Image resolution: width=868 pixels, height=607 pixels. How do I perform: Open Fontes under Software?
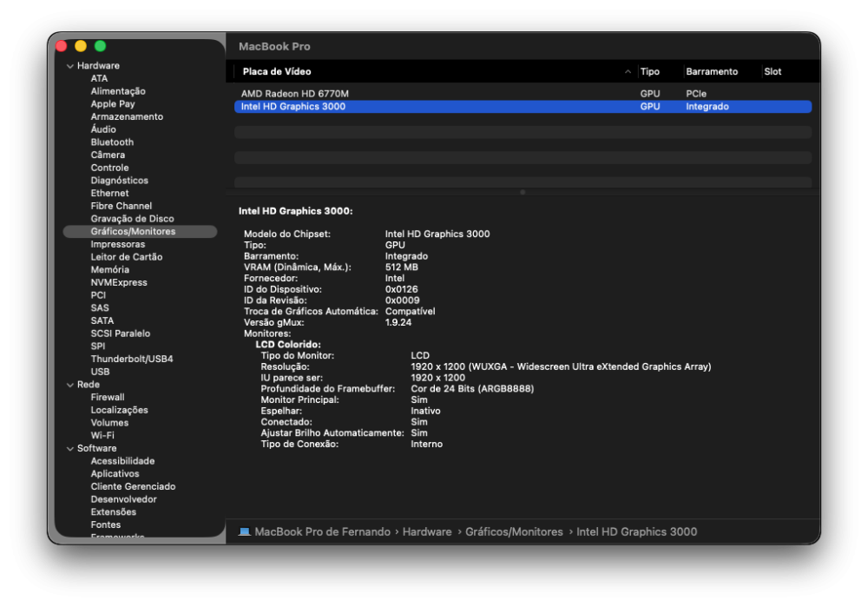tap(106, 525)
